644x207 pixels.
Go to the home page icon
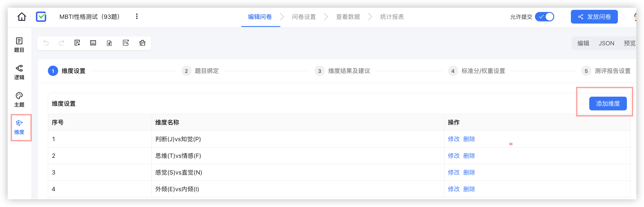tap(22, 17)
